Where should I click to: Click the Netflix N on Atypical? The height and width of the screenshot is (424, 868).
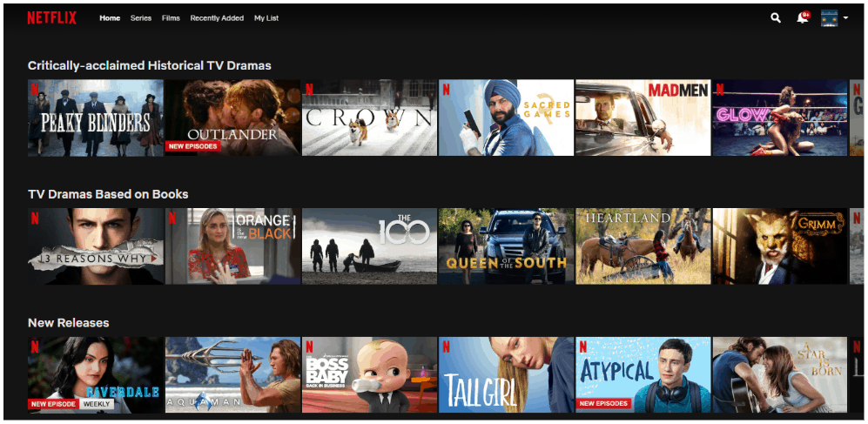click(583, 347)
